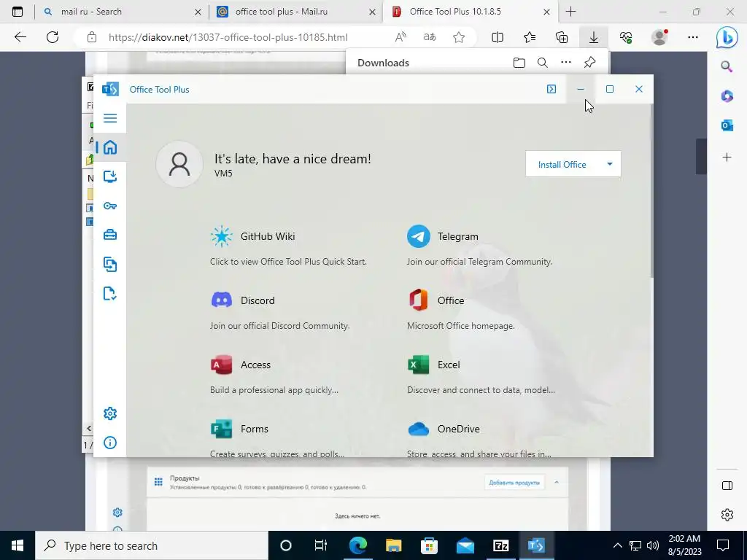Open the translate page icon

click(x=430, y=37)
